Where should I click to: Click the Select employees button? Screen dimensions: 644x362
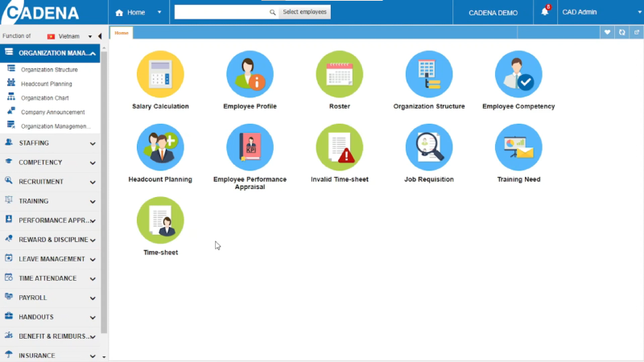pyautogui.click(x=304, y=12)
